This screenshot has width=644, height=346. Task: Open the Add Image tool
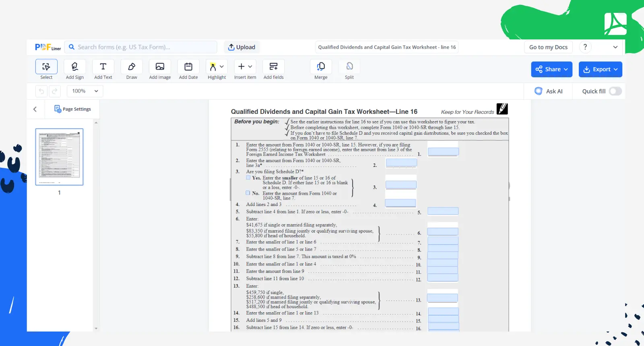(x=160, y=70)
